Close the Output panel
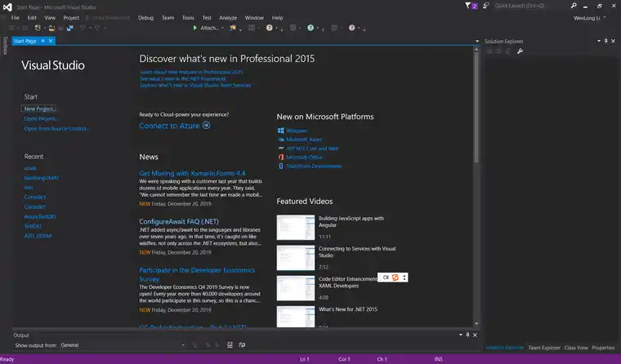621x364 pixels. click(475, 335)
